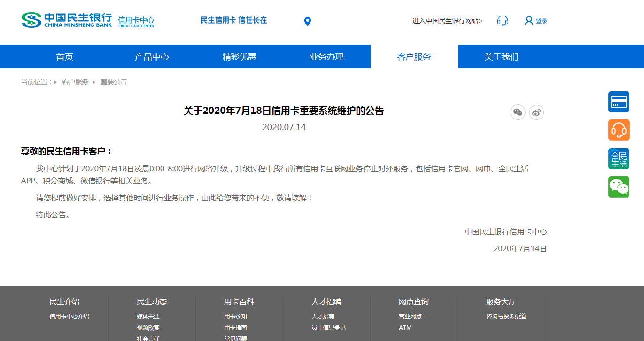Open footer link 视频欣赏
The height and width of the screenshot is (341, 644).
pos(148,328)
